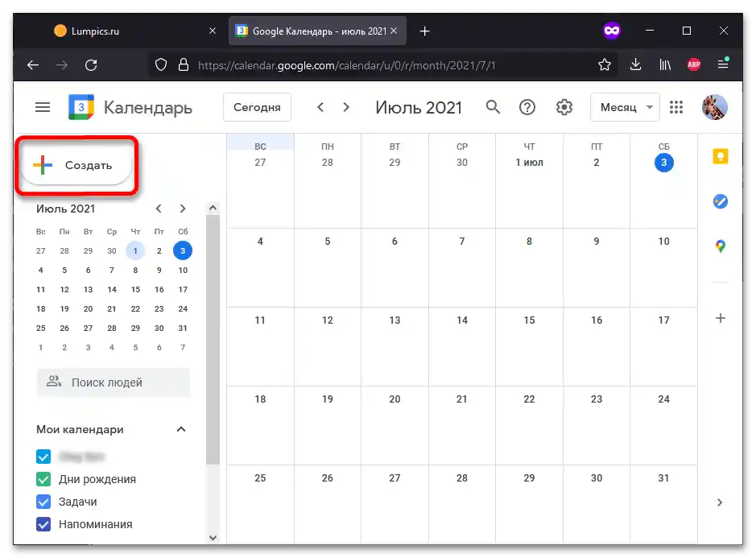Open the account profile avatar
The image size is (756, 558).
[x=714, y=107]
